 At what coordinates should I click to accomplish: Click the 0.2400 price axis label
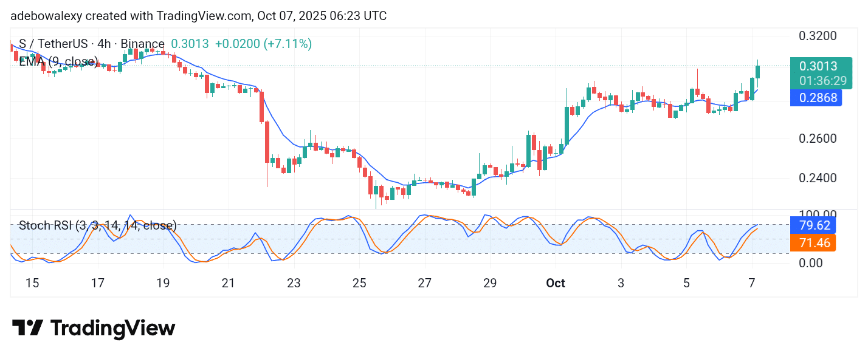tap(818, 179)
